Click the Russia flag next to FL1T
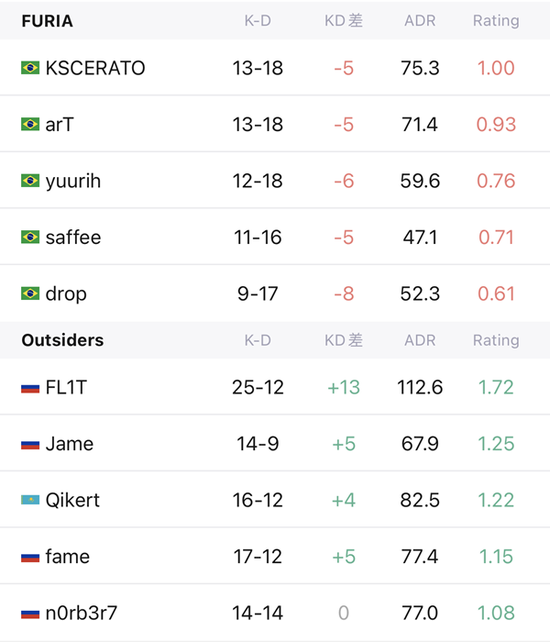Screen dimensions: 550x642 (x=30, y=388)
